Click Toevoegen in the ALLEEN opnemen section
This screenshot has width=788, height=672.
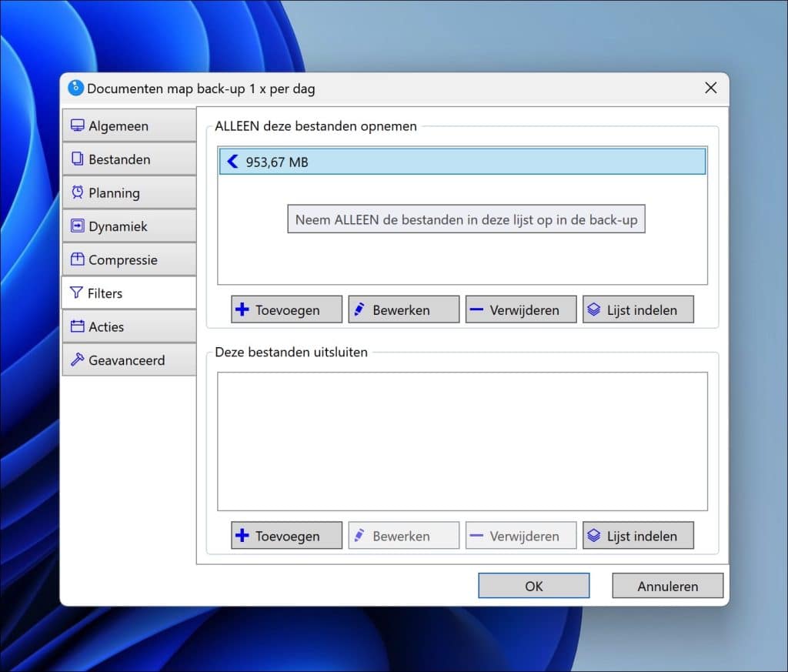tap(286, 309)
